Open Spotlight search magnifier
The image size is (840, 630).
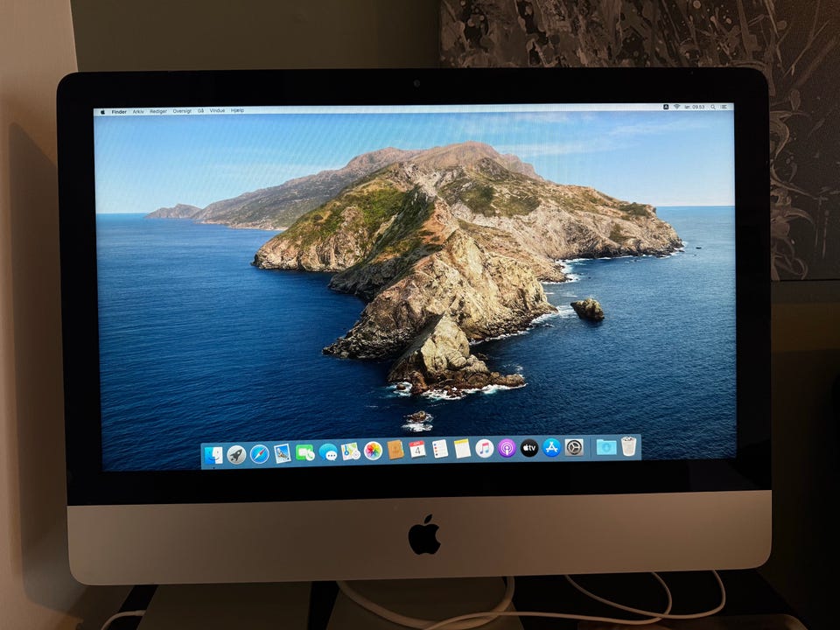pos(713,107)
